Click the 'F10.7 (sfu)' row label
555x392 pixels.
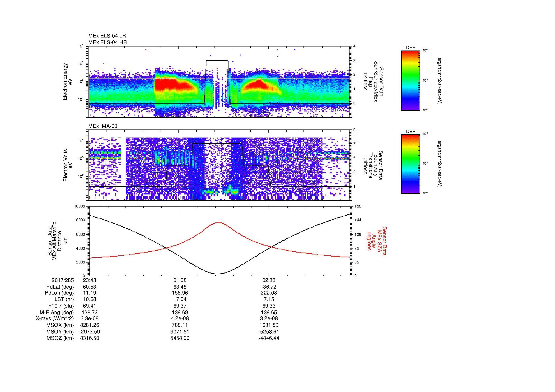pyautogui.click(x=61, y=306)
